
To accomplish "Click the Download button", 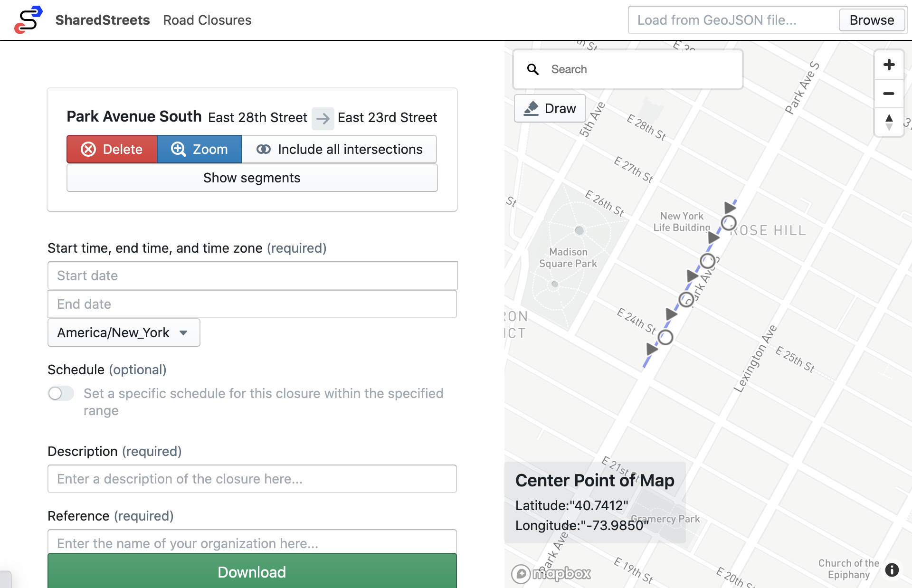I will pyautogui.click(x=252, y=571).
